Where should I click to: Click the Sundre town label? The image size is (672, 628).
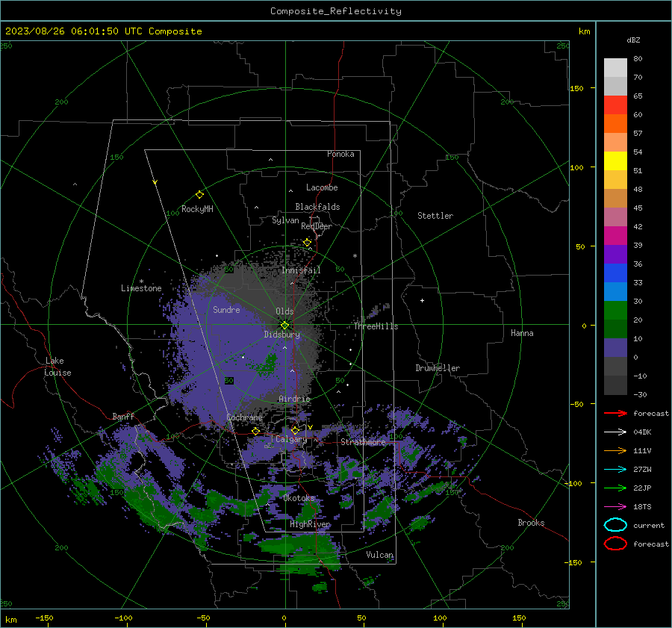point(226,309)
